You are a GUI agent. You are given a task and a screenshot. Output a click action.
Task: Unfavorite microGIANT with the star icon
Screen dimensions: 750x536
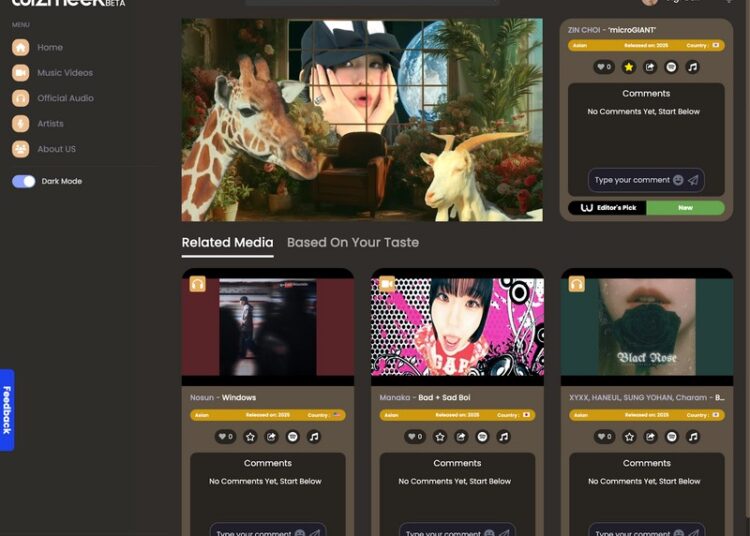(x=629, y=67)
